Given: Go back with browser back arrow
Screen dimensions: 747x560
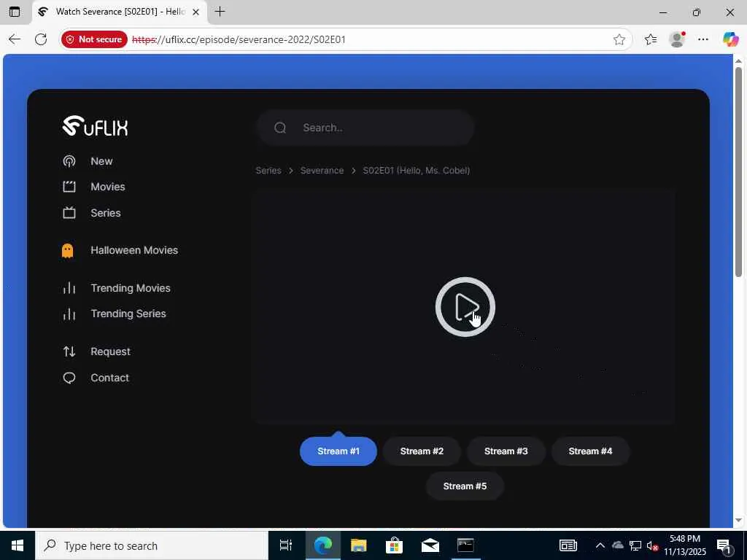Looking at the screenshot, I should [x=15, y=39].
